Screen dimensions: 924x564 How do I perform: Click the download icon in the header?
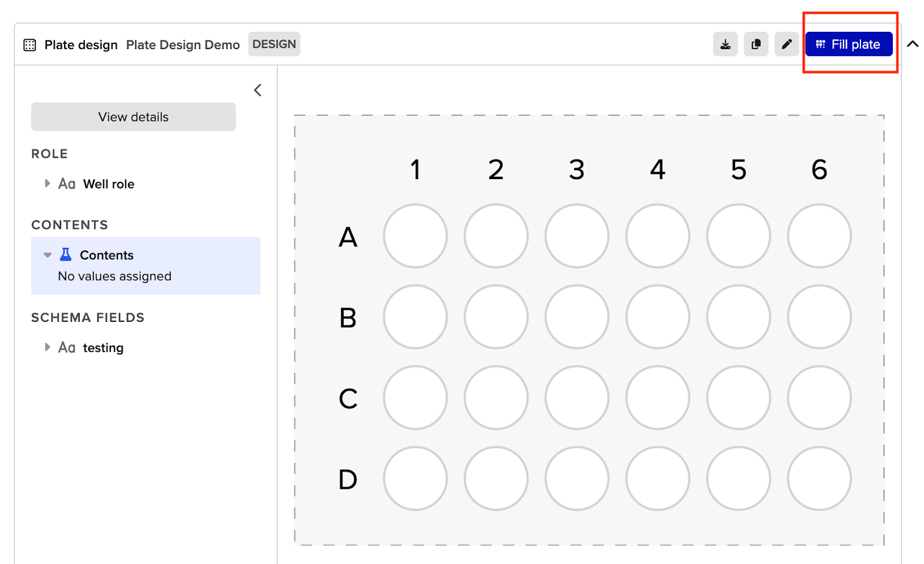[725, 44]
